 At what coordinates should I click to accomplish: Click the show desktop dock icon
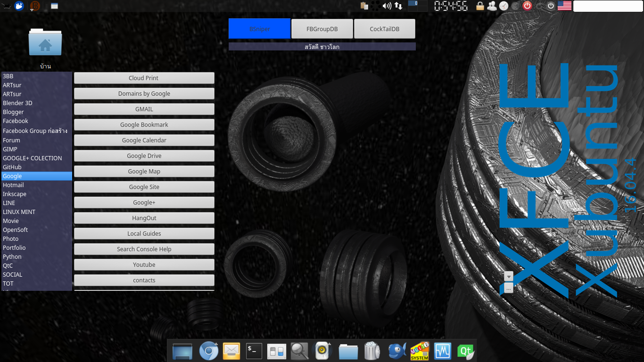(182, 351)
